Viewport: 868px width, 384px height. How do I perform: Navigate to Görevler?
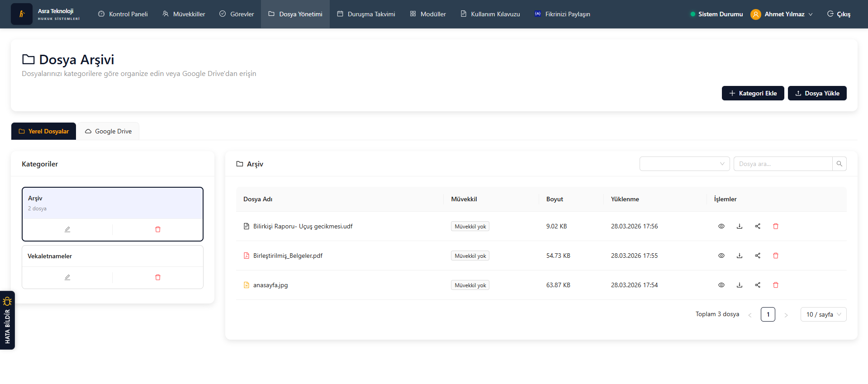pos(237,14)
